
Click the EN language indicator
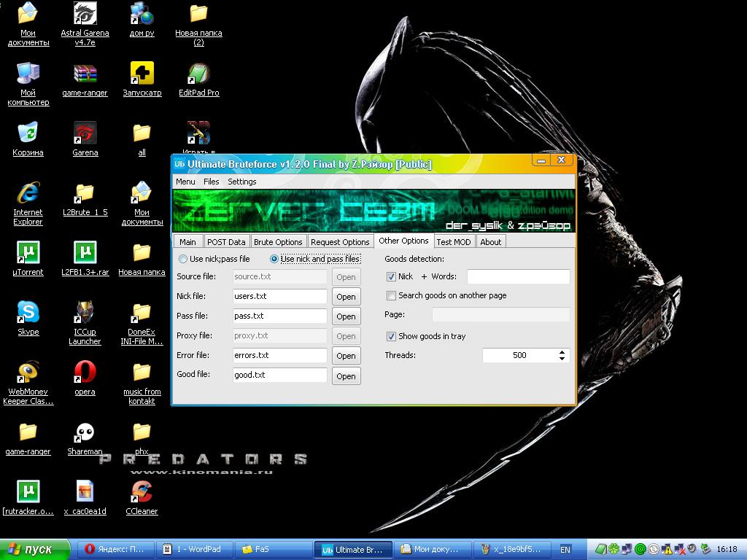pos(565,550)
